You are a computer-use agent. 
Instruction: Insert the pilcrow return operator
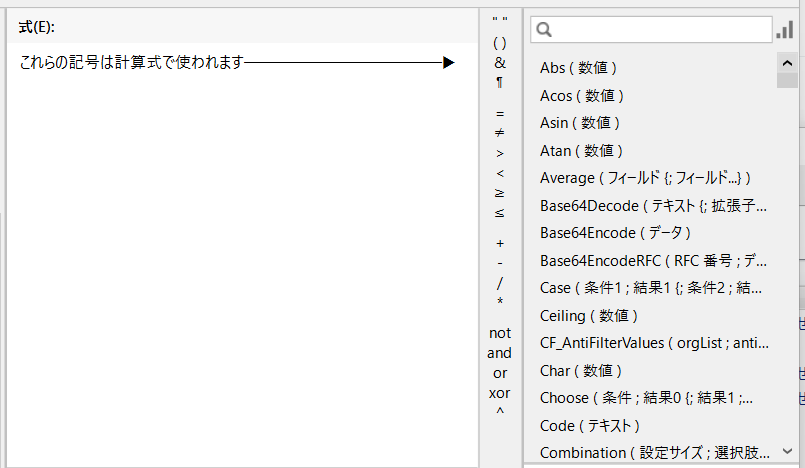pos(500,82)
